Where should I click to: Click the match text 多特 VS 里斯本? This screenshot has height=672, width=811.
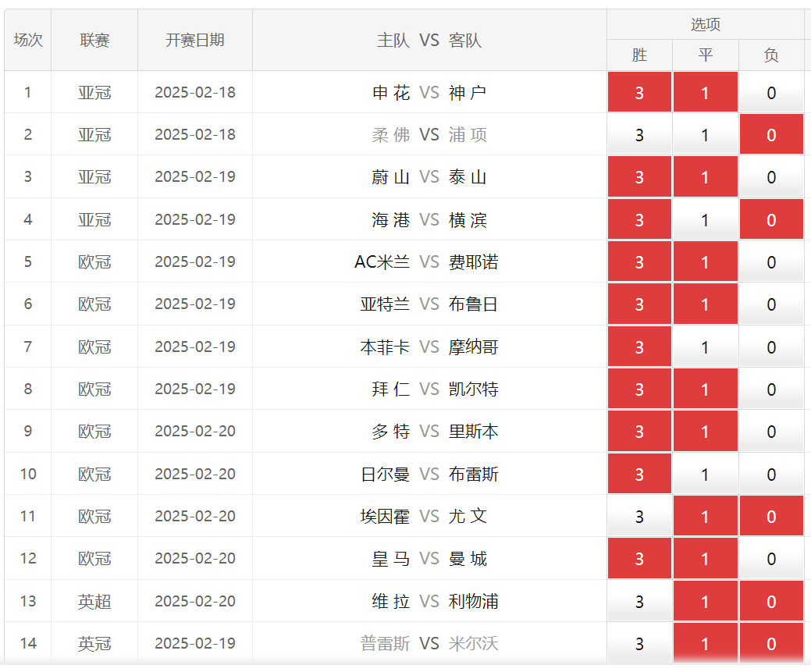(435, 432)
